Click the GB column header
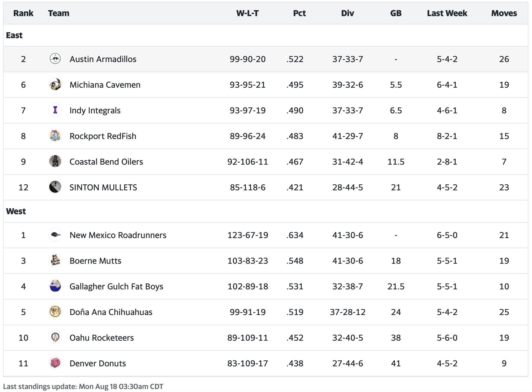 pyautogui.click(x=396, y=13)
